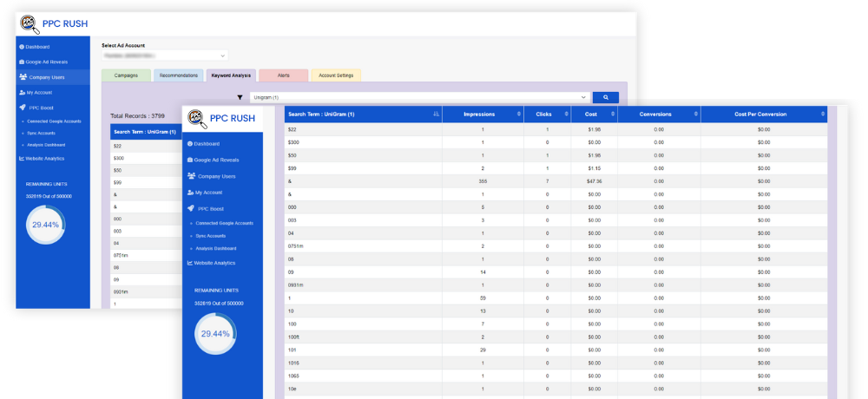Click search term 10e in front window
868x399 pixels.
292,389
